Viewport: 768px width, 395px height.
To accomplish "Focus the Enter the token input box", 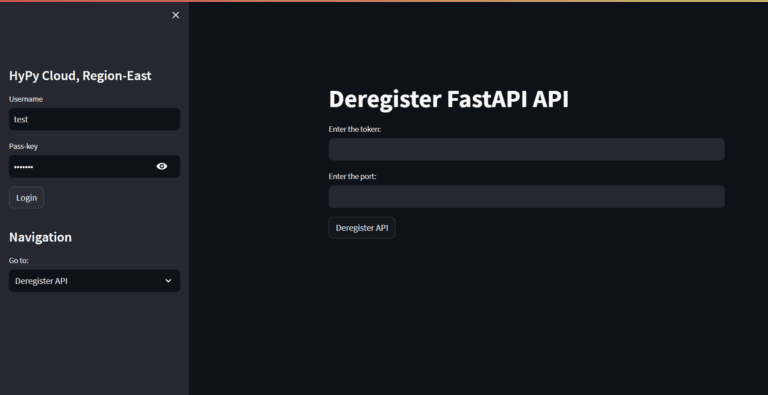I will coord(527,149).
